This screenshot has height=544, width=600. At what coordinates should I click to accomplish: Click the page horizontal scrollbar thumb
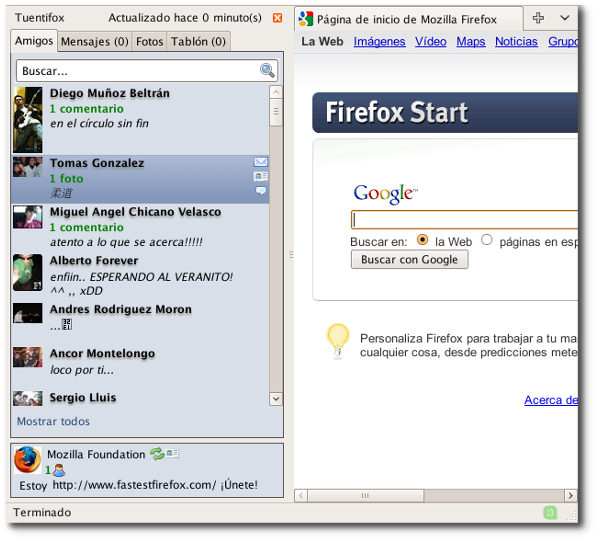pyautogui.click(x=365, y=495)
